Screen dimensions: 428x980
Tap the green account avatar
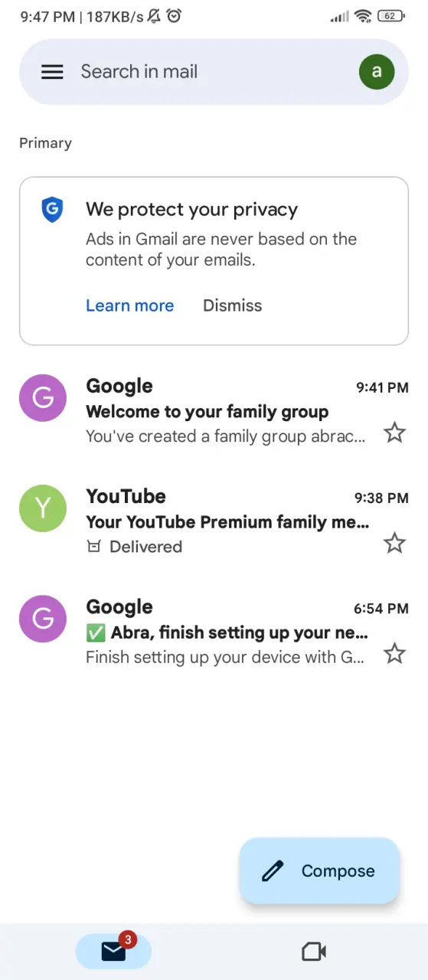pos(377,72)
